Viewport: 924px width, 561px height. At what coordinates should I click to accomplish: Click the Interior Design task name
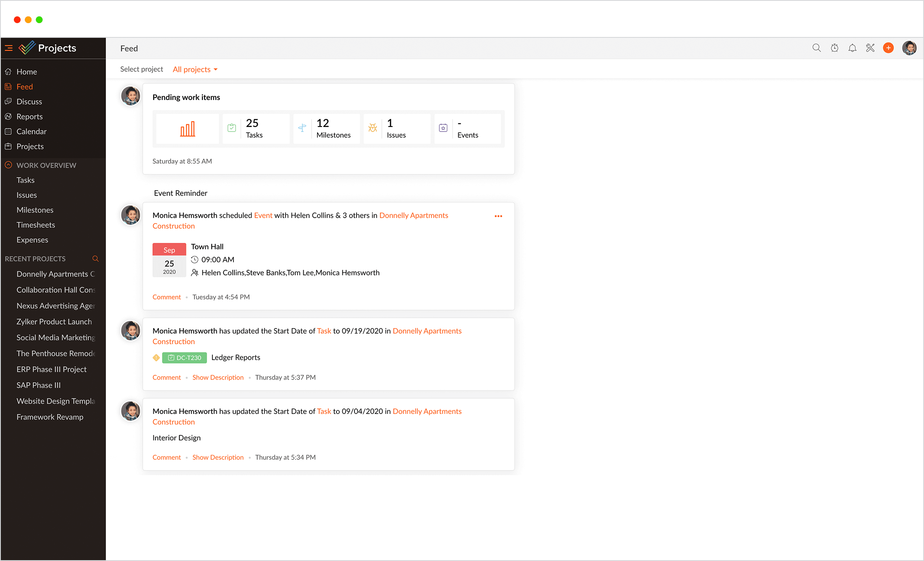click(176, 438)
